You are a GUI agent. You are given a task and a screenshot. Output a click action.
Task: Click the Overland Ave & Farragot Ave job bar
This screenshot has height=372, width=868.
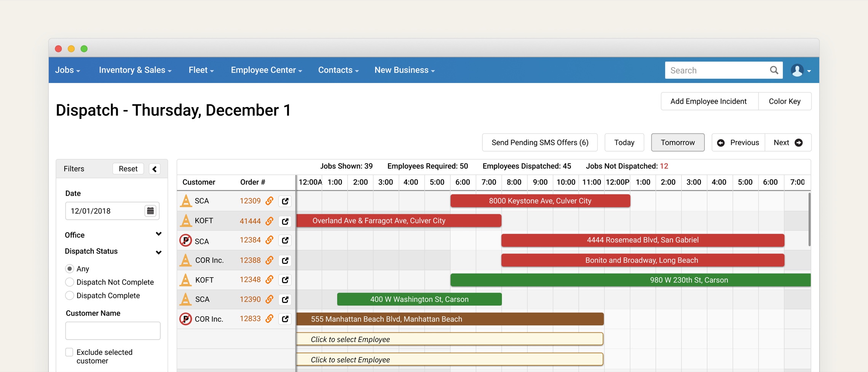pos(399,220)
